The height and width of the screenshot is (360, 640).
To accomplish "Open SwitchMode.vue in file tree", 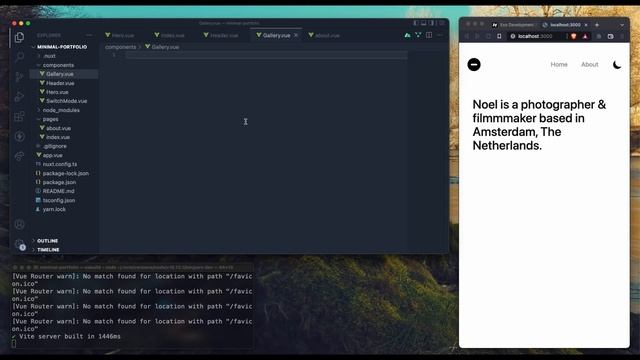I will (x=67, y=101).
